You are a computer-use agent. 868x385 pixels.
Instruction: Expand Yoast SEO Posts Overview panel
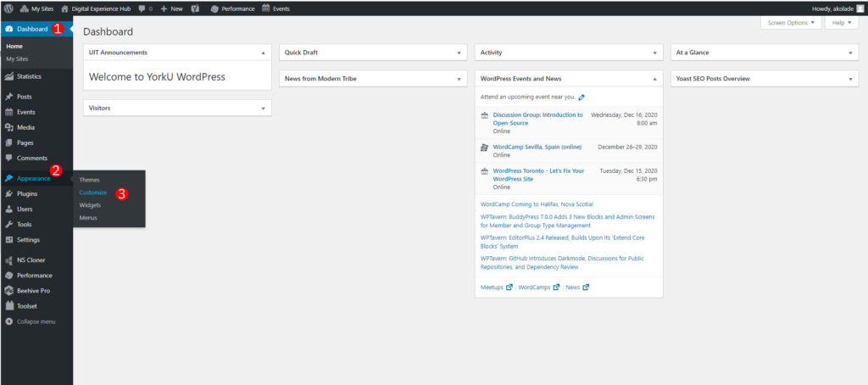point(850,79)
